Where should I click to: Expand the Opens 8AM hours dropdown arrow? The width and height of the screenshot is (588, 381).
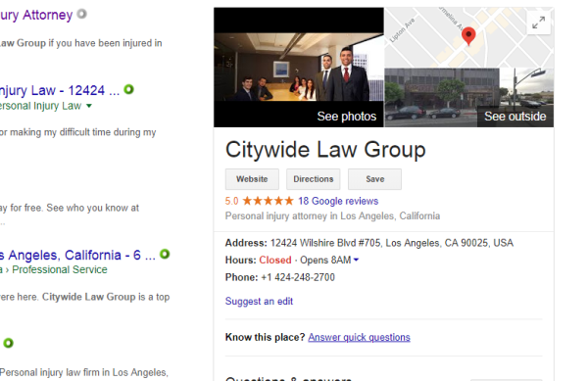[356, 260]
